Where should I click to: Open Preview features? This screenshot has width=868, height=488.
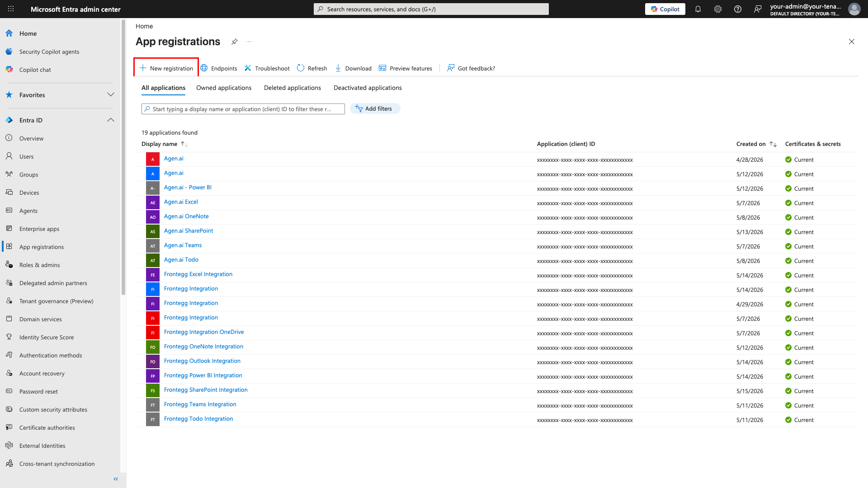coord(406,68)
